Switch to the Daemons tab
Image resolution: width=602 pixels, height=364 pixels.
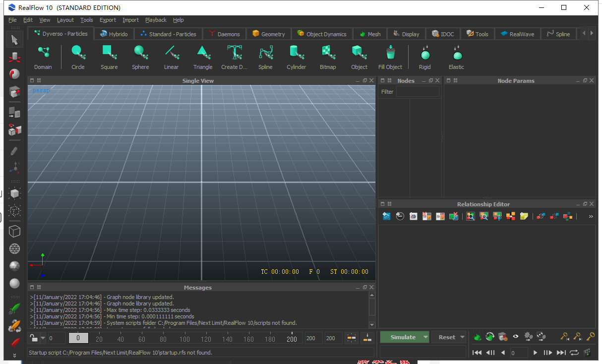[224, 34]
